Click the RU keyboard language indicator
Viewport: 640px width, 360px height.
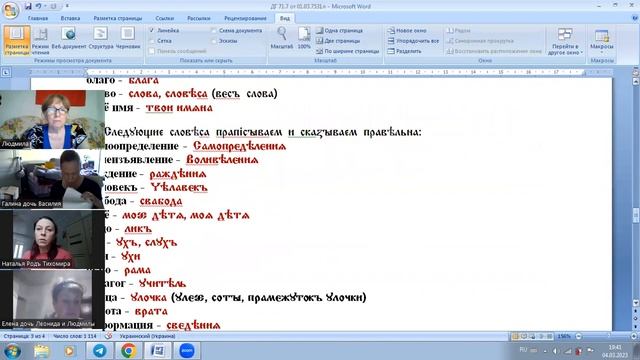coord(523,350)
